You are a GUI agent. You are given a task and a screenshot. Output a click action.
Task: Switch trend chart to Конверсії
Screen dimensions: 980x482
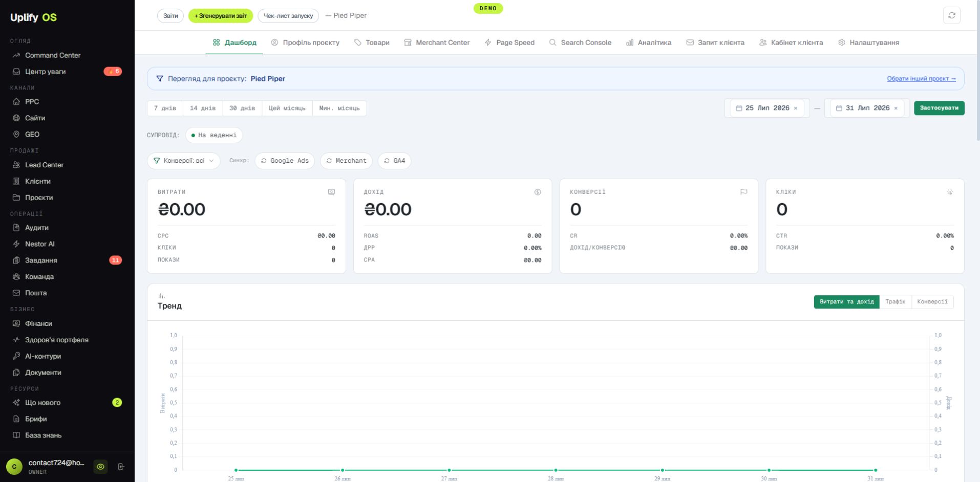pos(932,302)
